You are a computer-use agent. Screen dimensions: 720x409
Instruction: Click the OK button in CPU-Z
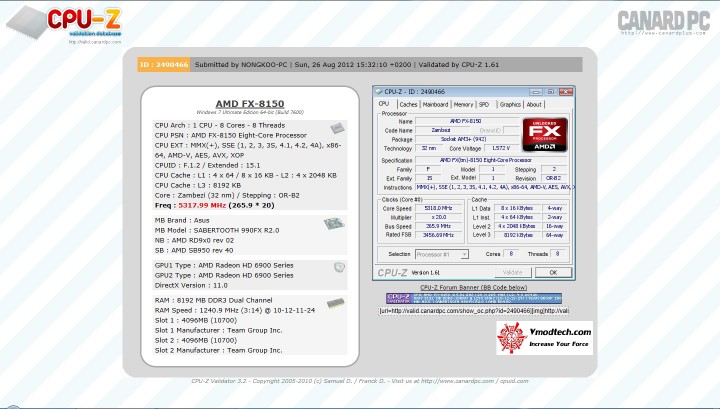[553, 272]
